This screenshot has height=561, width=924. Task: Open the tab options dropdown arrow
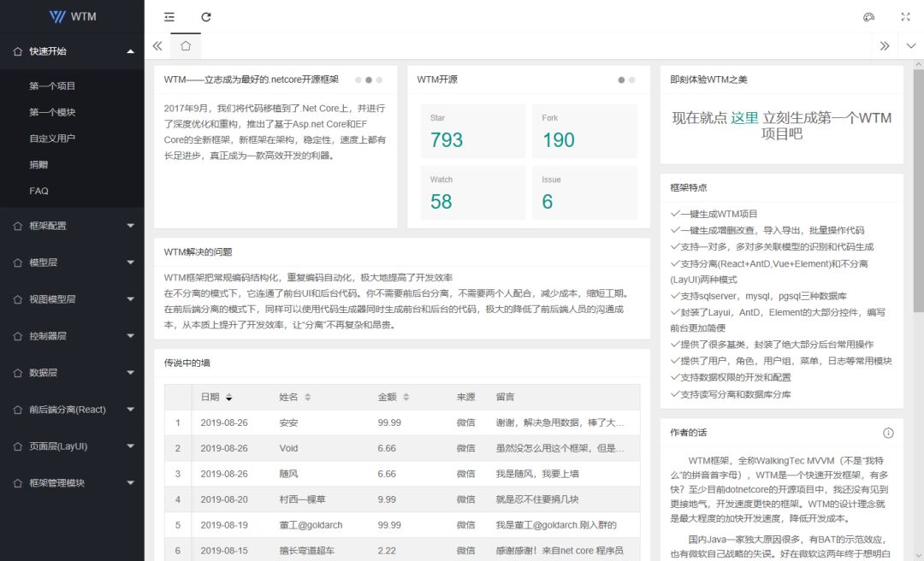[909, 46]
